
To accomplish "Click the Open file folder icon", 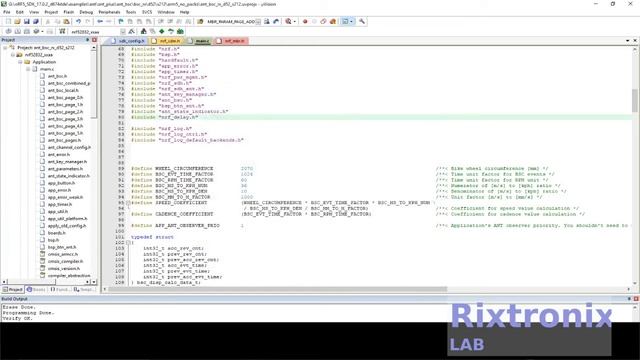I will tap(18, 21).
